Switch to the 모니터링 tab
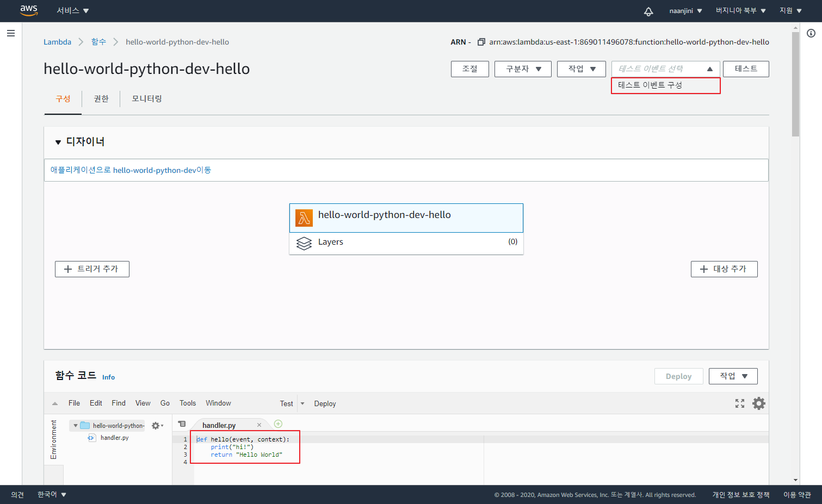This screenshot has height=504, width=822. 147,99
